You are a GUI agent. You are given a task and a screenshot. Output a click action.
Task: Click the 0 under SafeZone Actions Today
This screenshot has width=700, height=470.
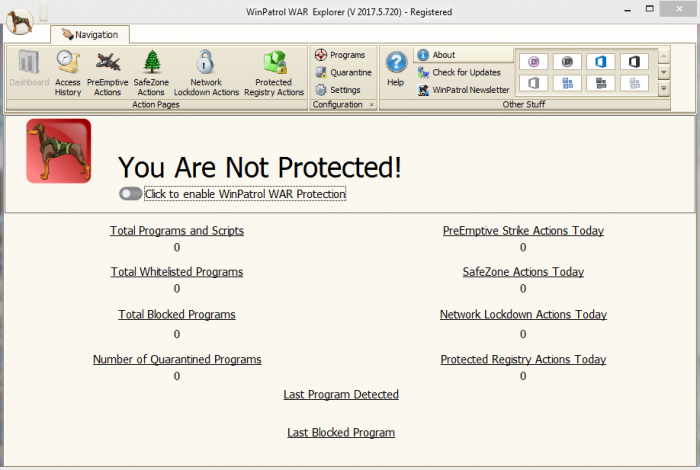[523, 288]
